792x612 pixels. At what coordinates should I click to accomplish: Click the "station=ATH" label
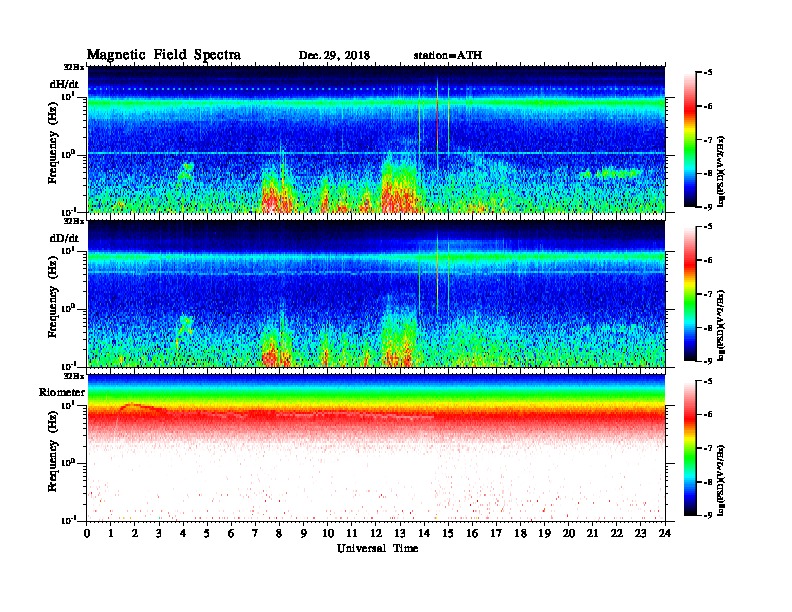[448, 56]
